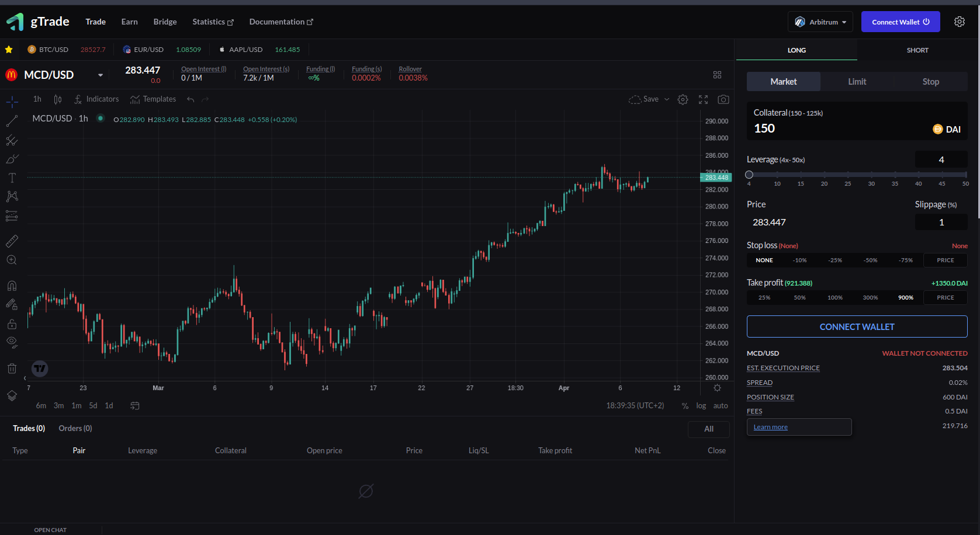This screenshot has height=535, width=980.
Task: Open the Bridge page
Action: (x=165, y=22)
